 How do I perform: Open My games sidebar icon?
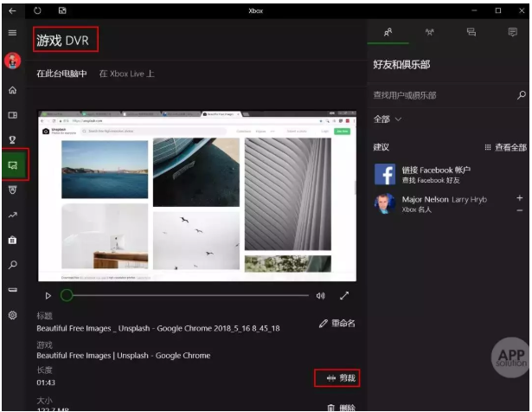click(x=13, y=115)
